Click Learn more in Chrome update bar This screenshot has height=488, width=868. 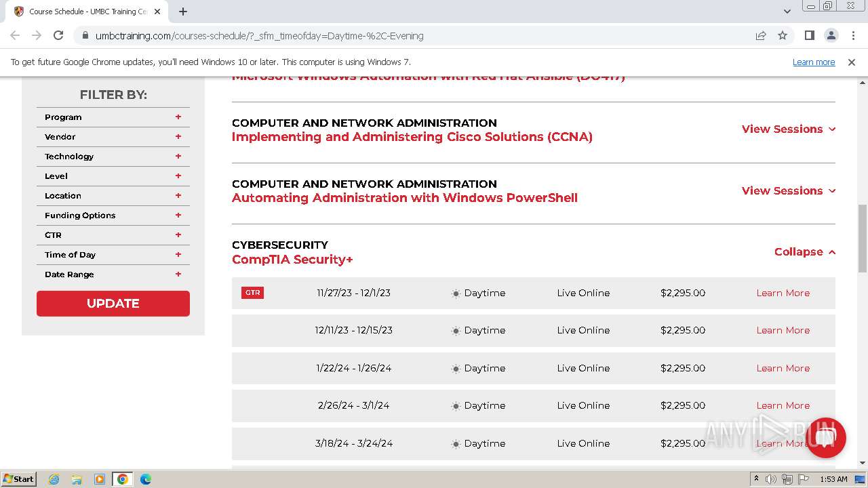(x=814, y=62)
